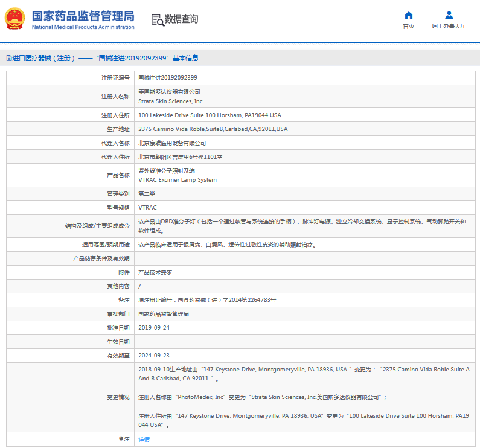Click the 审批部门 row label
This screenshot has height=448, width=480.
118,314
